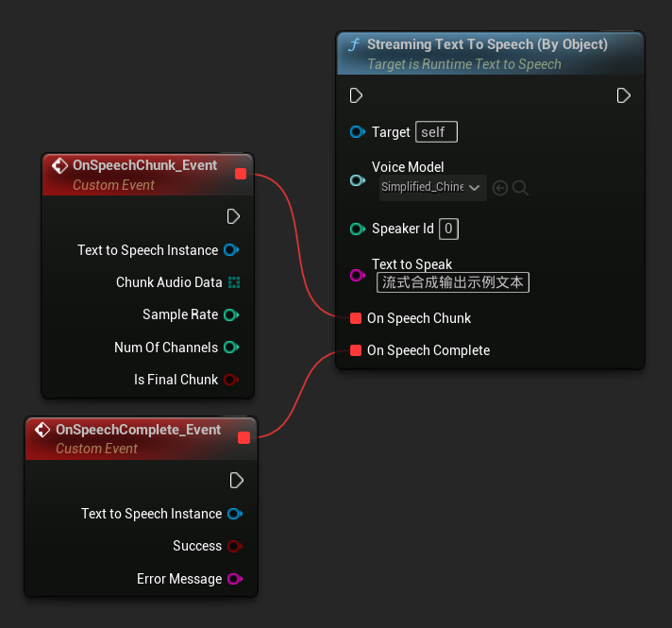Click Chunk Audio Data array pin
The height and width of the screenshot is (628, 672).
(233, 282)
